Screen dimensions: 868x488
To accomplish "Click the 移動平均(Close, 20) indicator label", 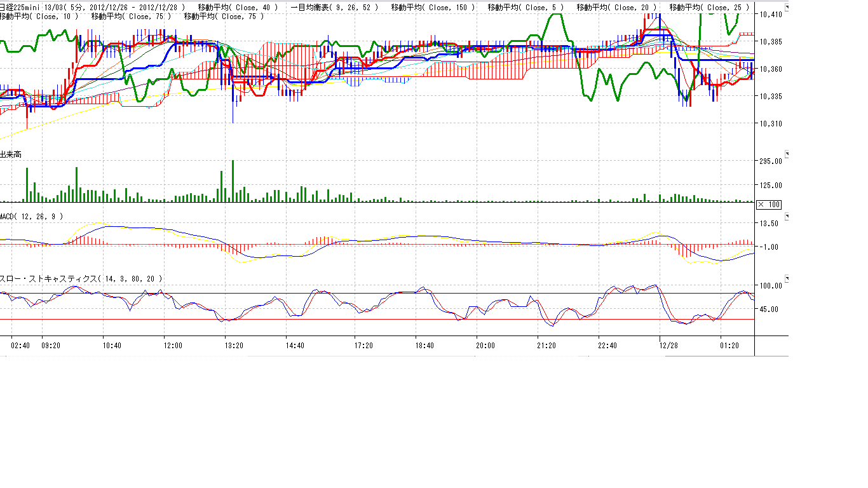I will pyautogui.click(x=616, y=8).
